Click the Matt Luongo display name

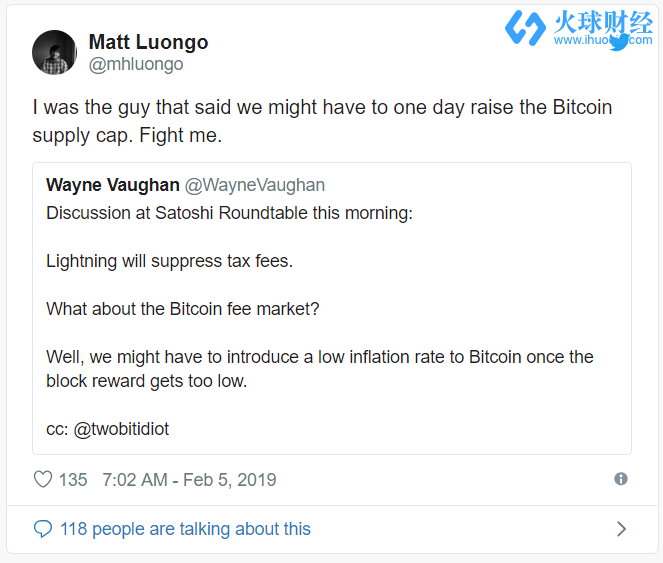point(148,42)
